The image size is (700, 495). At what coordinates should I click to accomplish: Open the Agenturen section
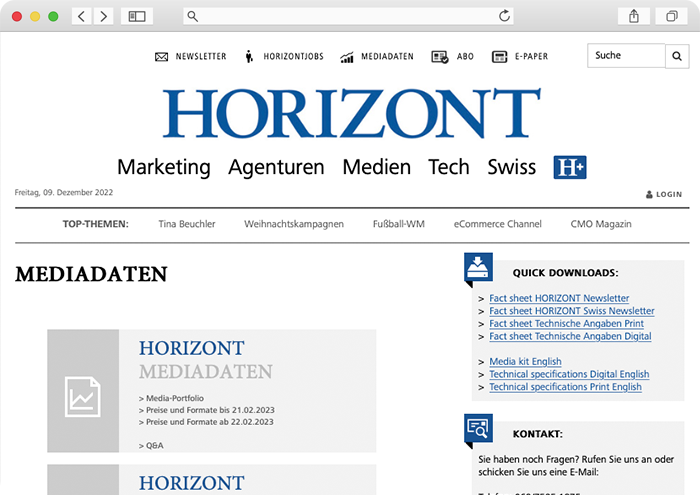click(276, 167)
